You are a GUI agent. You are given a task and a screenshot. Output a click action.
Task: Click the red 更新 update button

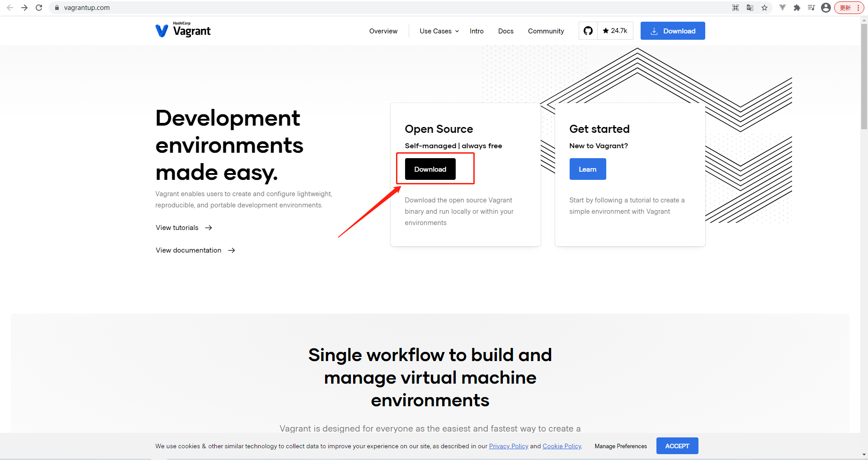pos(849,8)
